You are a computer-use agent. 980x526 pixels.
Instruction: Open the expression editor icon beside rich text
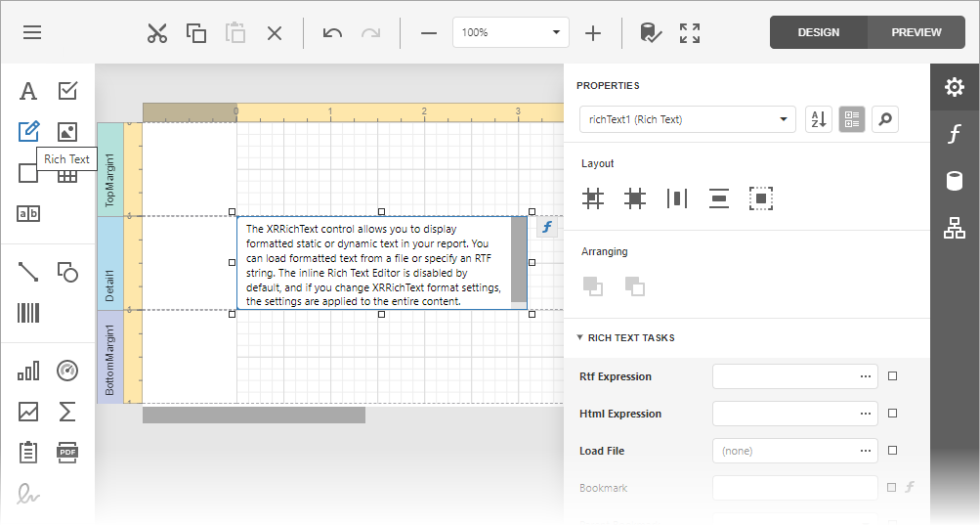(547, 227)
